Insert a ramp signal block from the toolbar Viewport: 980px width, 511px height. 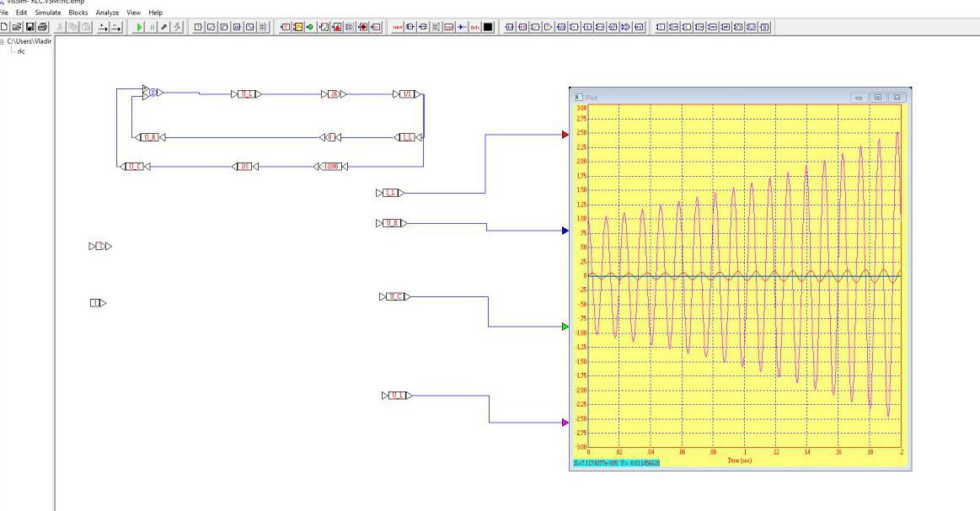(211, 27)
